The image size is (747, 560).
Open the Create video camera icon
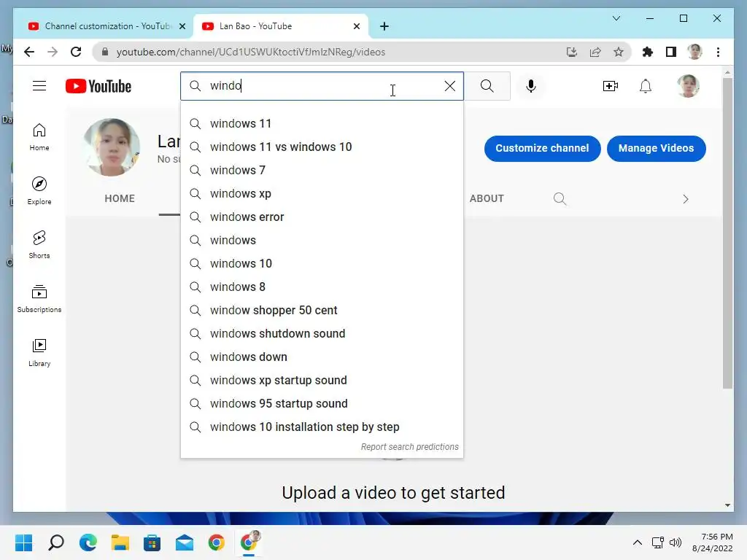point(611,86)
